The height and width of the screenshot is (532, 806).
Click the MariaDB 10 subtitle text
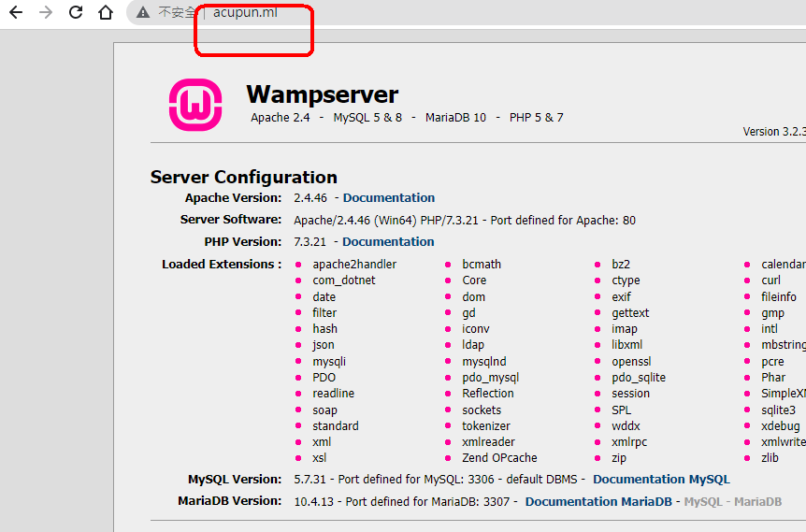455,118
